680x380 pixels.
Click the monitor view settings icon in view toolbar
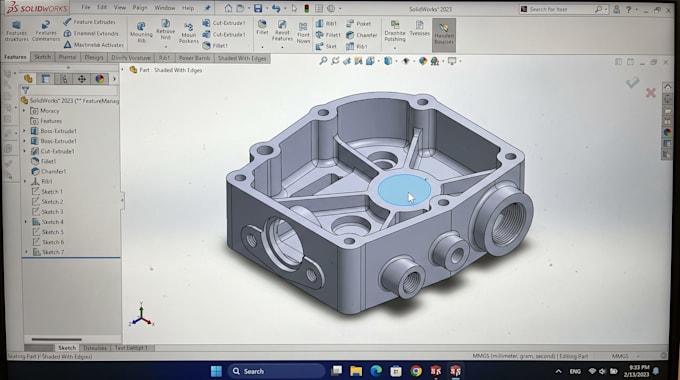coord(452,61)
